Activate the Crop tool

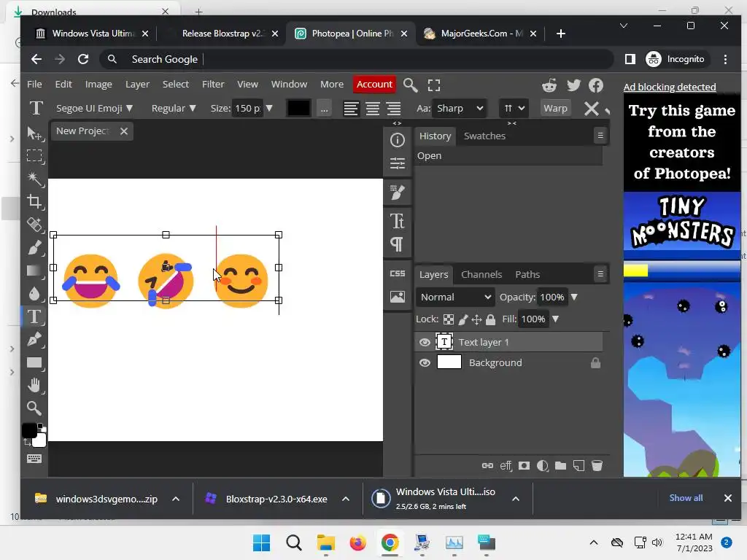(x=35, y=201)
